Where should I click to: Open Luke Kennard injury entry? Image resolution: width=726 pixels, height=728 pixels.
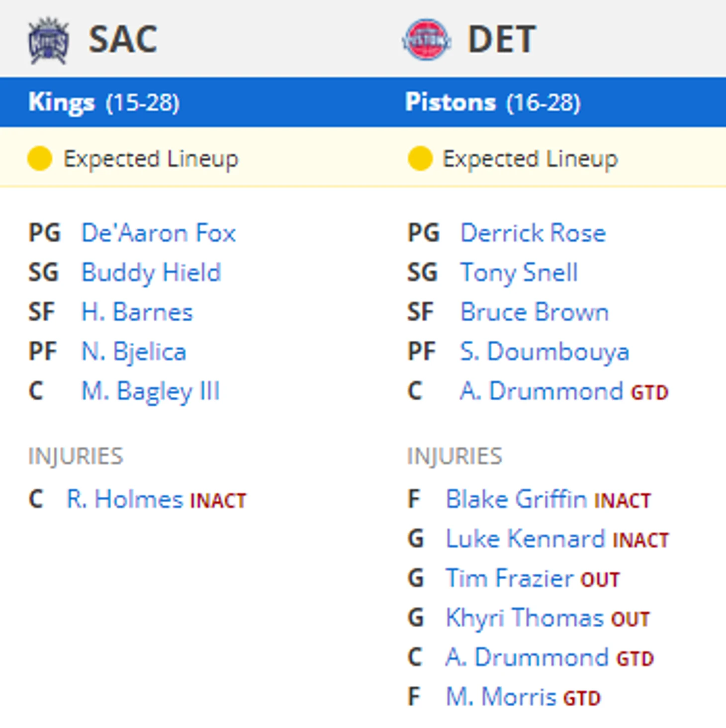526,539
